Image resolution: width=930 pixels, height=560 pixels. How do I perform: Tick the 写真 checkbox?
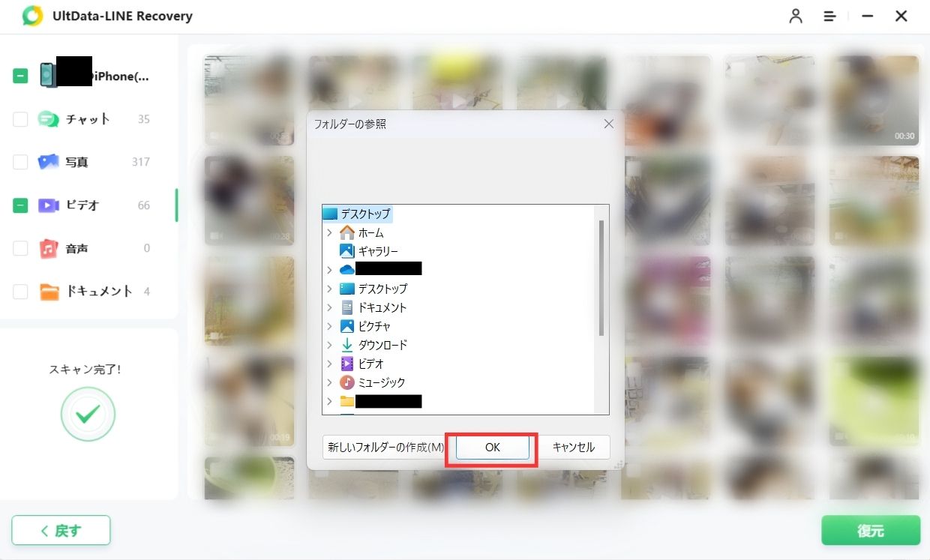pos(20,162)
